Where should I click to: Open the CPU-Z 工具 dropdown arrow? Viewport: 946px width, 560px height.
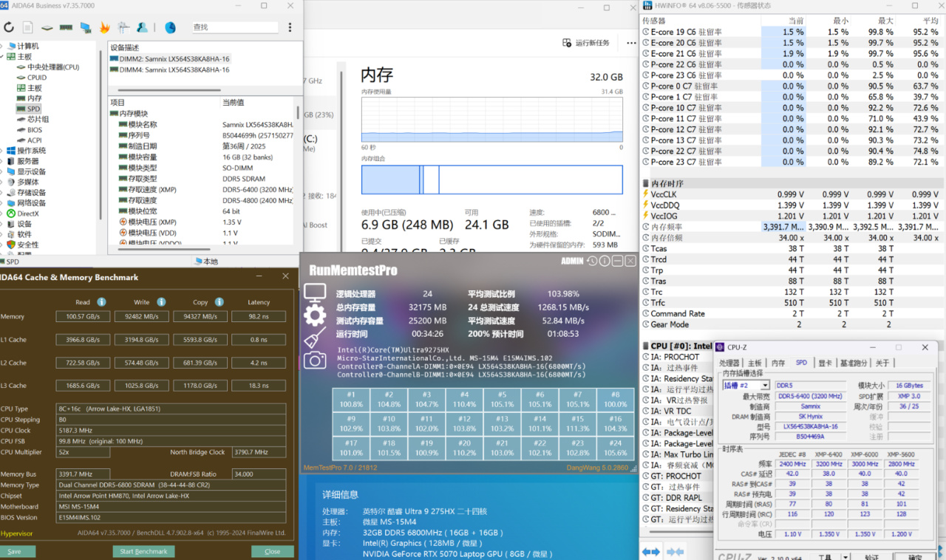845,557
